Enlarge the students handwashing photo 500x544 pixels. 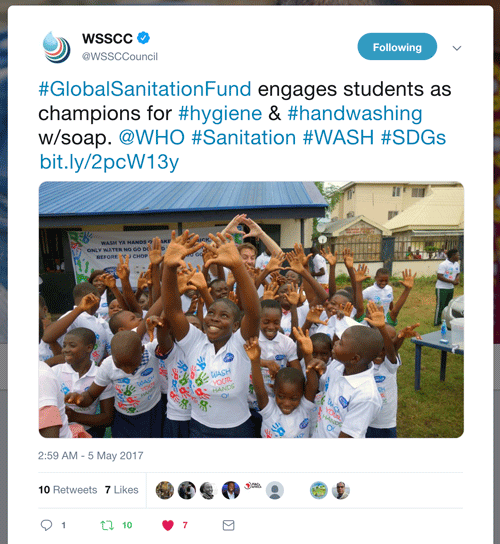pyautogui.click(x=251, y=309)
